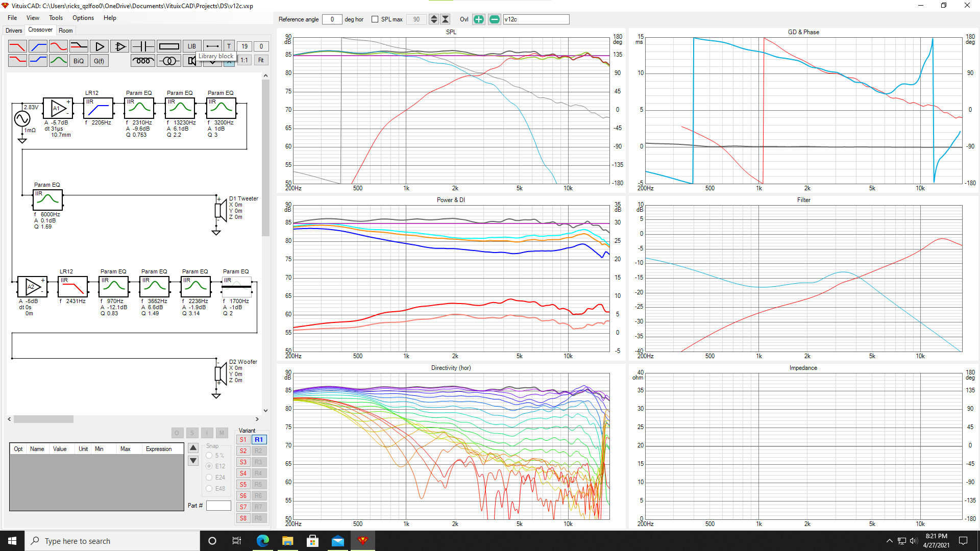Click the Fit zoom button
980x551 pixels.
coord(261,61)
